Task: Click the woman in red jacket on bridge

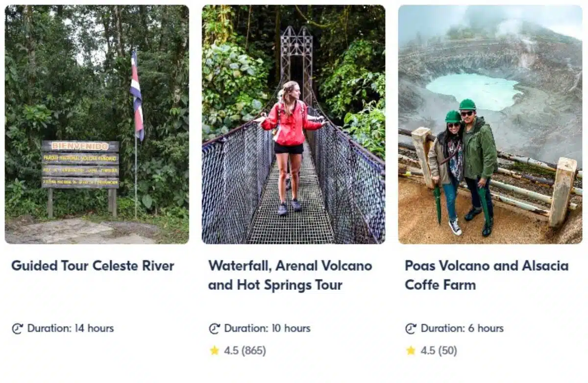Action: pos(290,147)
